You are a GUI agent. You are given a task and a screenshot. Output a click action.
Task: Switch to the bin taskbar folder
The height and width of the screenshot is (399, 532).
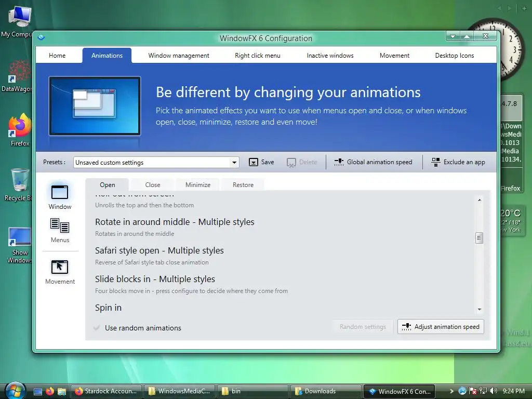coord(253,391)
